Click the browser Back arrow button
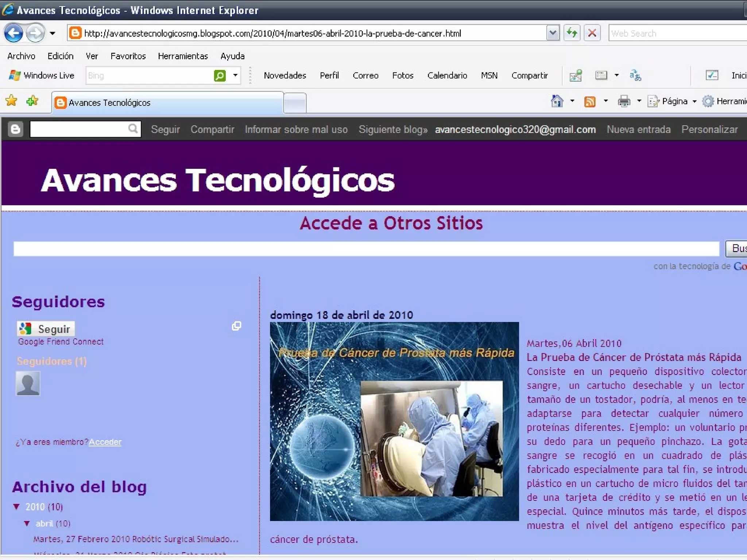The height and width of the screenshot is (560, 747). coord(14,33)
